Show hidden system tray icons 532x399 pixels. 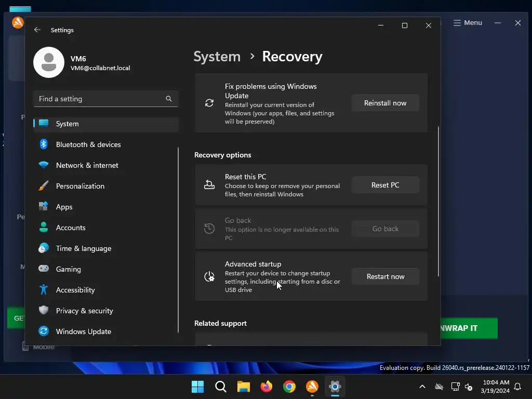422,387
